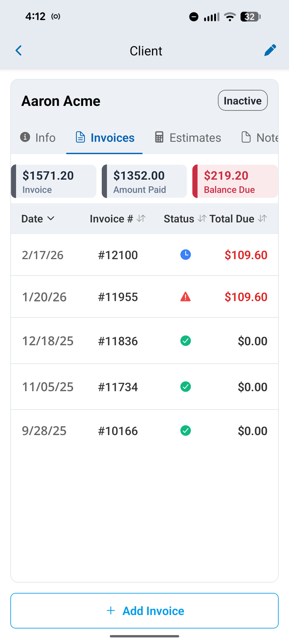Toggle the Inactive client status badge
289x644 pixels.
coord(243,100)
